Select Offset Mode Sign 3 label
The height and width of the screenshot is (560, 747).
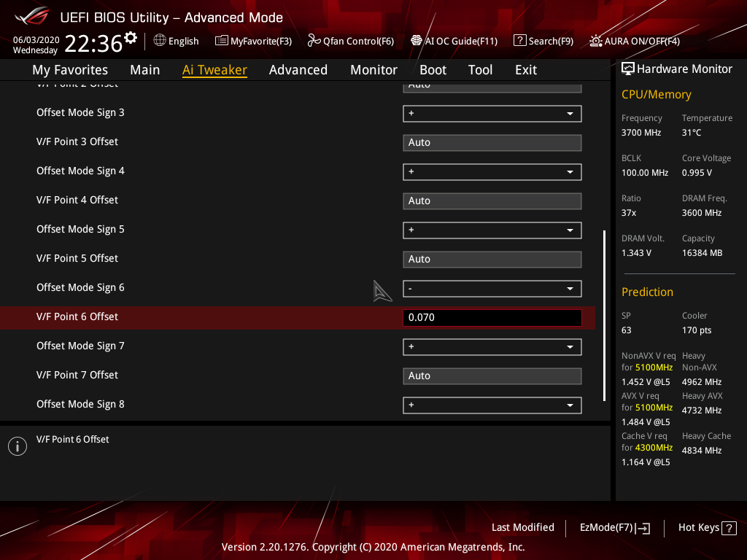[x=80, y=113]
